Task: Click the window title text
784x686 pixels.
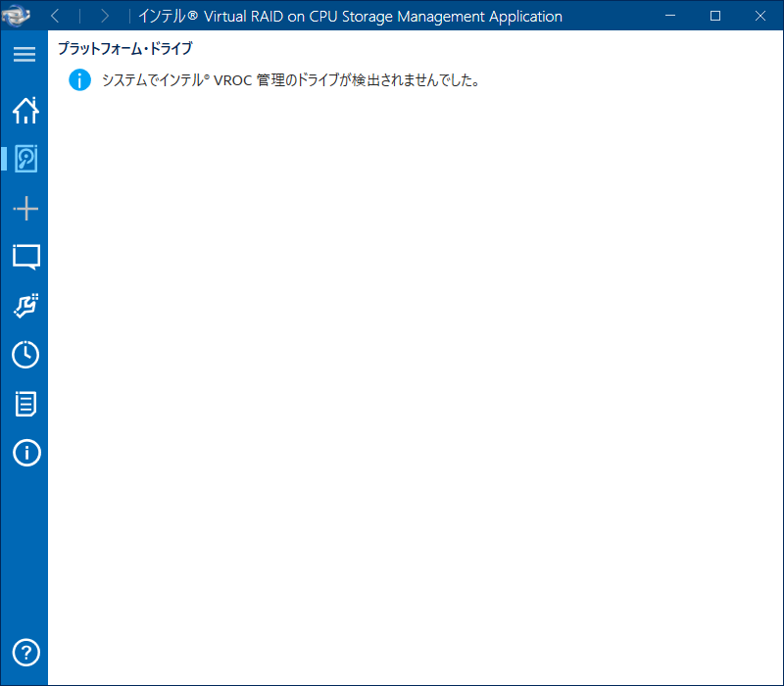Action: 350,17
